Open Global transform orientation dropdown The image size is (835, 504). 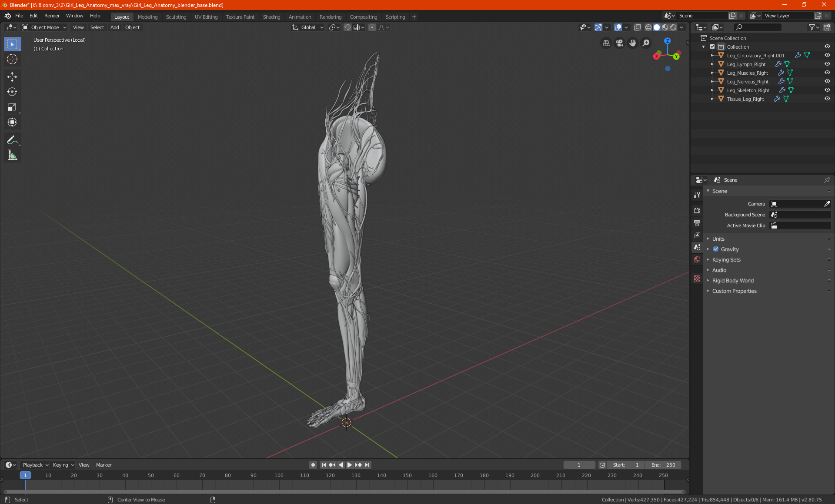pos(307,27)
